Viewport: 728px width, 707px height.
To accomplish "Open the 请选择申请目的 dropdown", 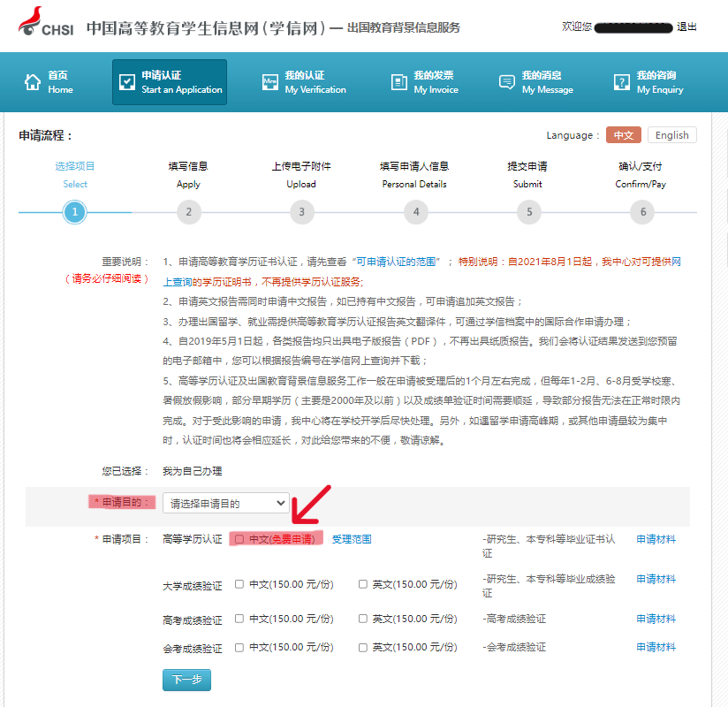I will (225, 502).
